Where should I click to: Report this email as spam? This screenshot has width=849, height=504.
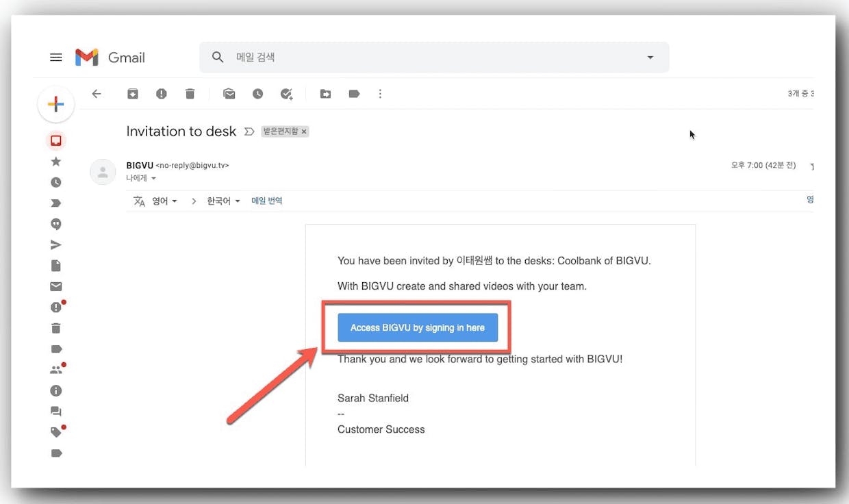point(162,94)
